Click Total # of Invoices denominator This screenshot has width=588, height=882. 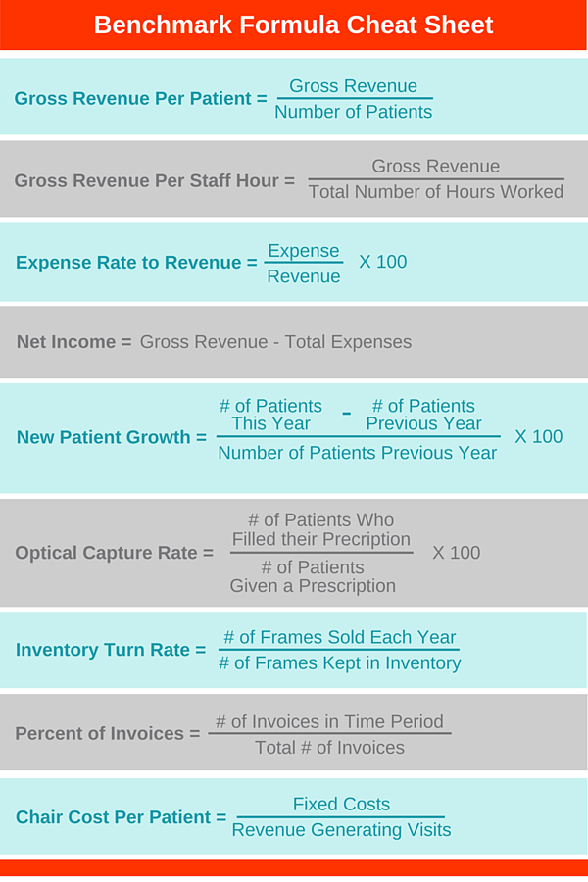(x=329, y=748)
